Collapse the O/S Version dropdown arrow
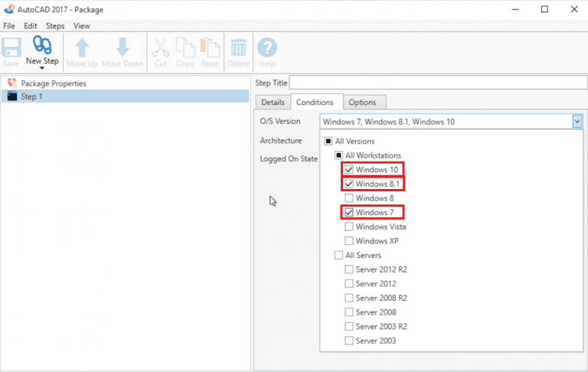Viewport: 588px width, 372px height. click(577, 122)
